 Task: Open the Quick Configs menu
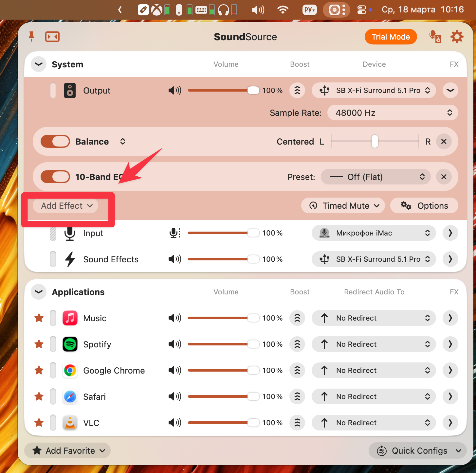[418, 451]
